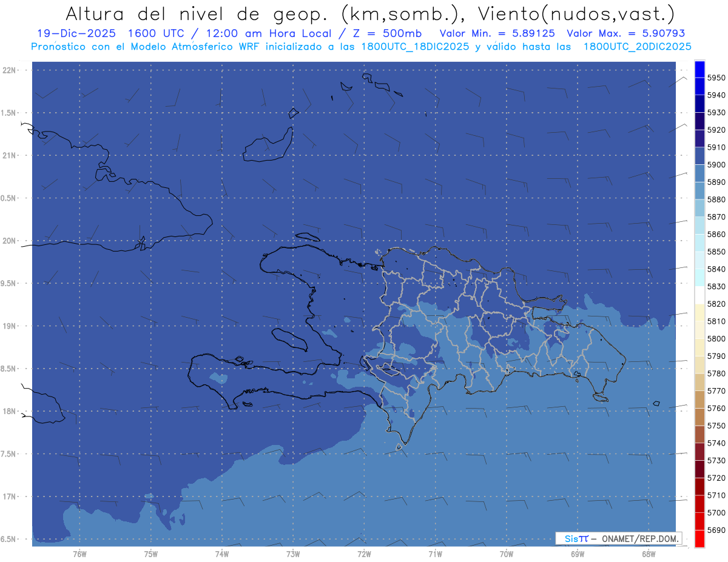728x562 pixels.
Task: Click the bright blue swatch above 5950
Action: click(x=699, y=69)
